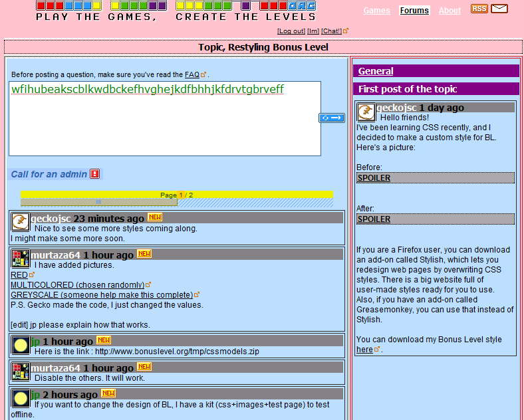Click inside the message text box
The image size is (524, 420).
pos(165,118)
